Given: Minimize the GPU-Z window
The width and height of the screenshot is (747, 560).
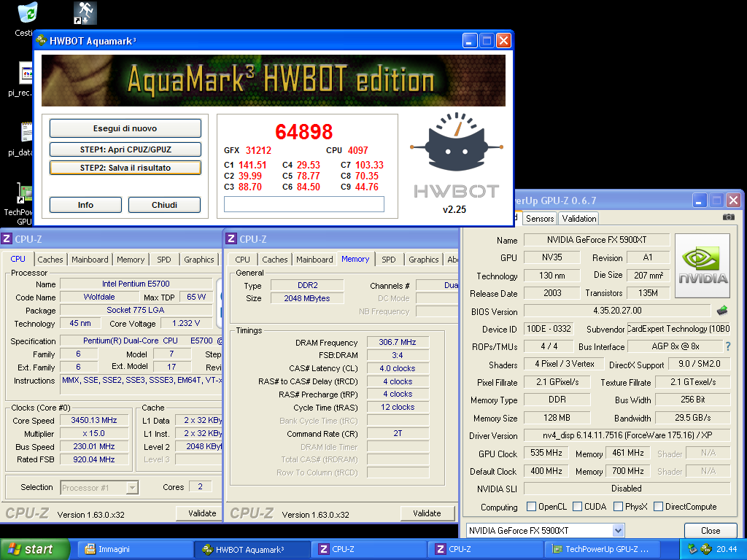Looking at the screenshot, I should pyautogui.click(x=700, y=200).
